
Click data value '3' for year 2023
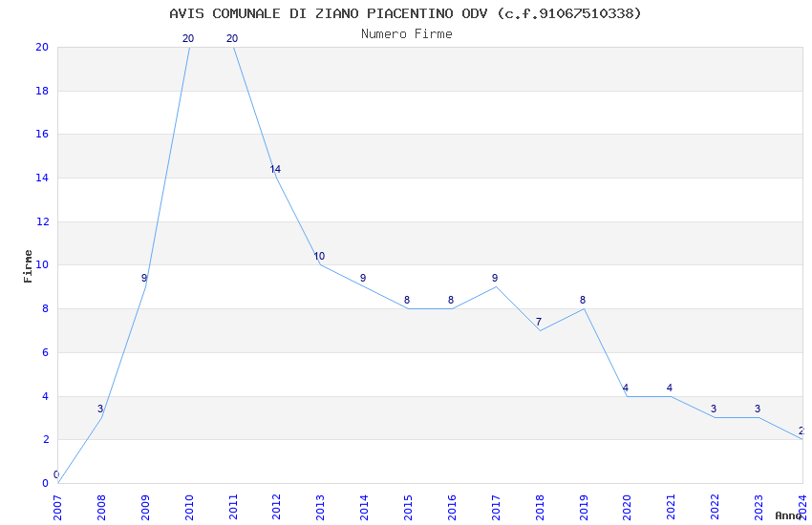(x=758, y=409)
